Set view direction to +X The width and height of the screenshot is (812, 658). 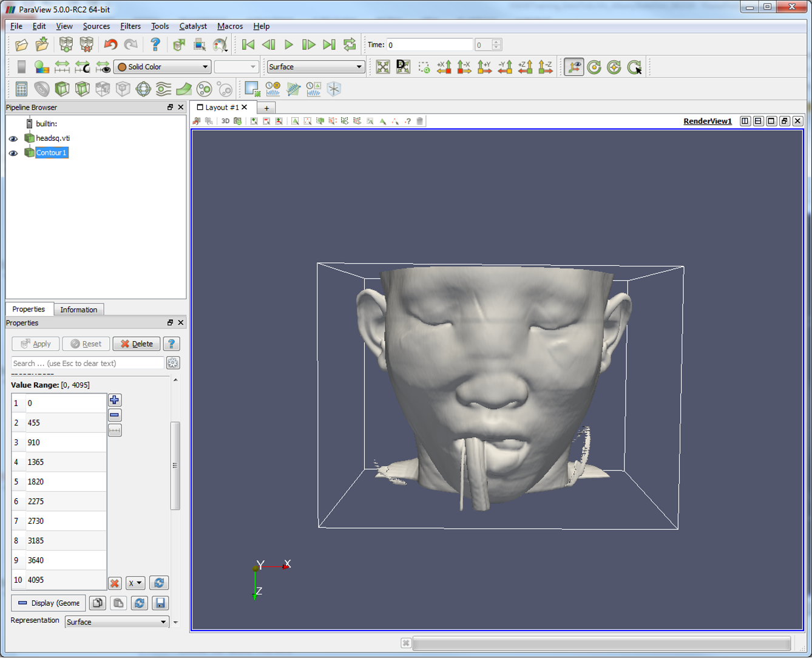pyautogui.click(x=444, y=67)
